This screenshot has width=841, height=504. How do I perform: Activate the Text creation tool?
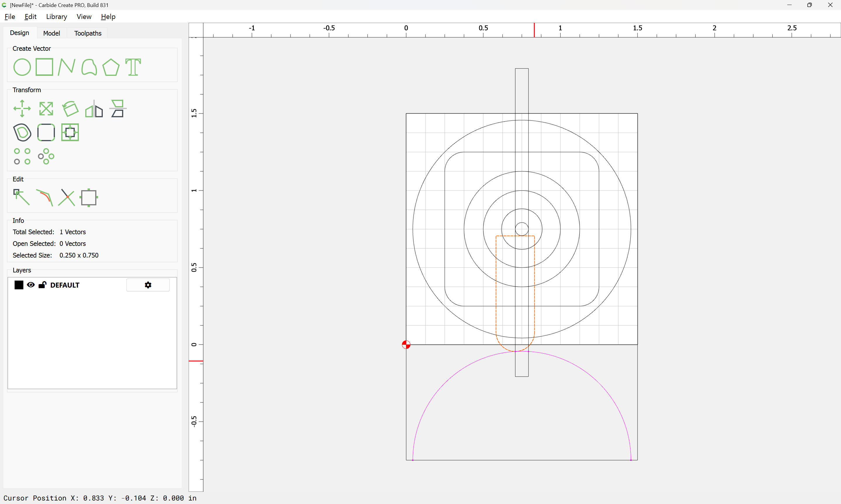click(x=133, y=67)
